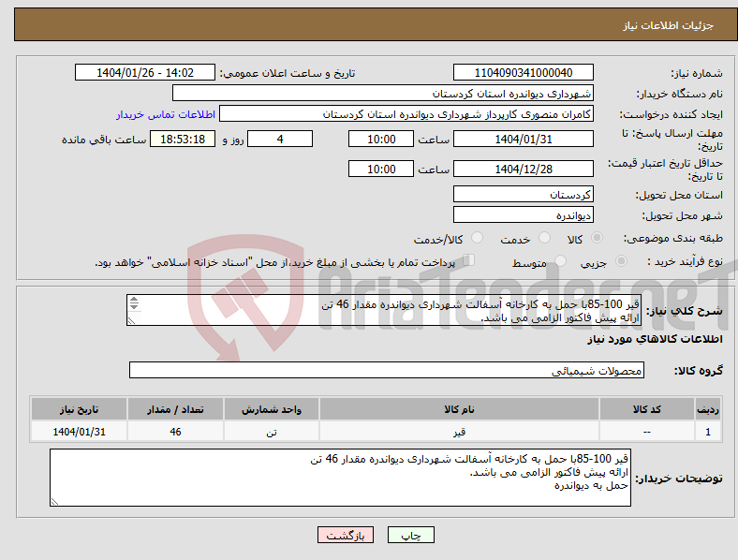Click the quantity cell 46
The image size is (738, 560).
[x=175, y=431]
